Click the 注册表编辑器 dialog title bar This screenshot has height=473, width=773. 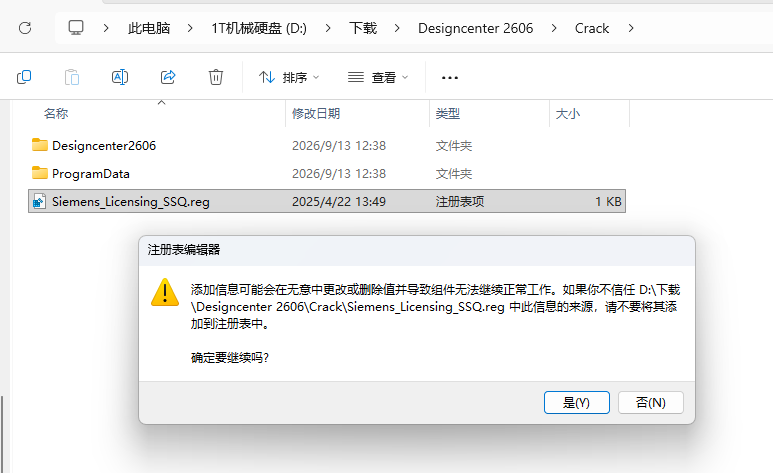pyautogui.click(x=417, y=251)
